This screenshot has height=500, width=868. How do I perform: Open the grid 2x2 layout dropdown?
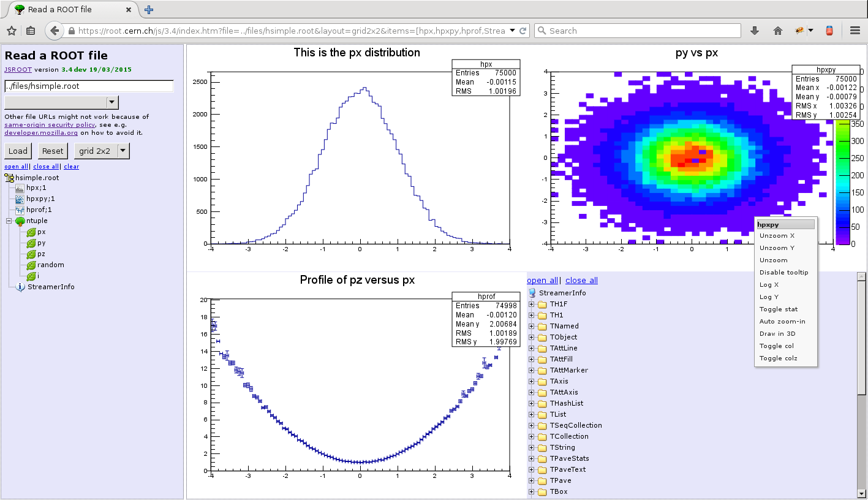click(123, 151)
